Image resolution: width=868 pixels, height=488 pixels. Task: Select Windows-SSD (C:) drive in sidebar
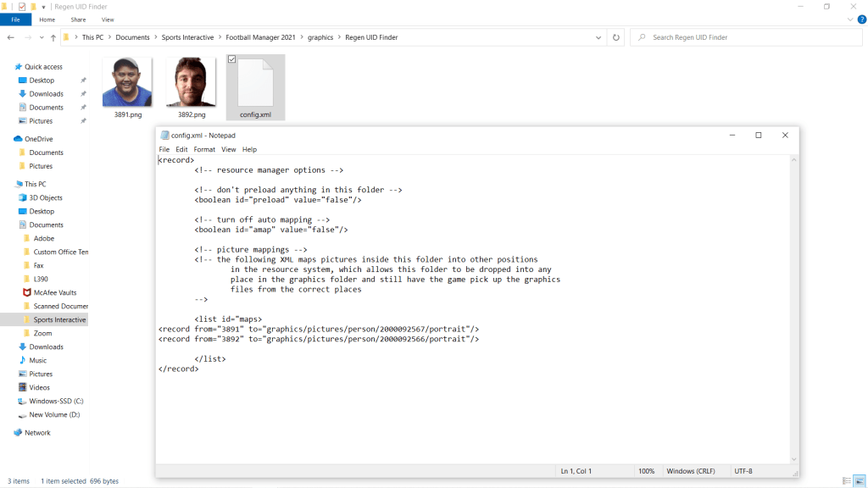(56, 401)
